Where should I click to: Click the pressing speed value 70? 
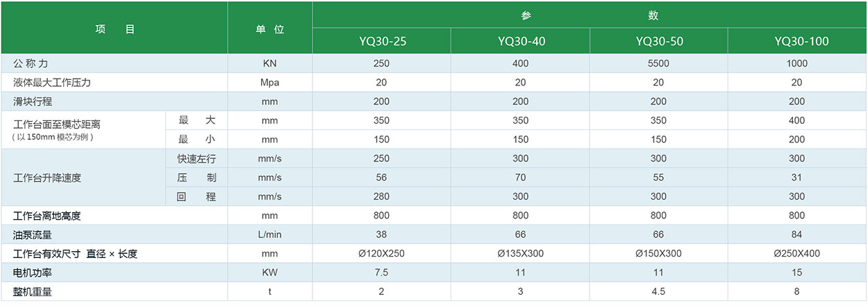point(520,177)
